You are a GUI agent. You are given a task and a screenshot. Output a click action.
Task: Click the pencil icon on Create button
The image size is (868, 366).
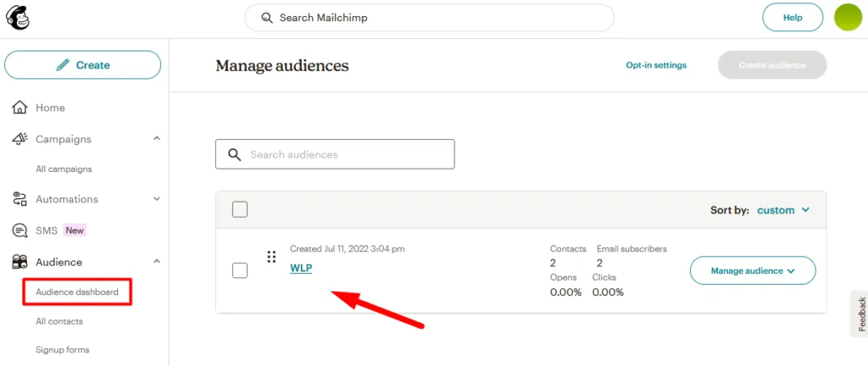point(63,64)
